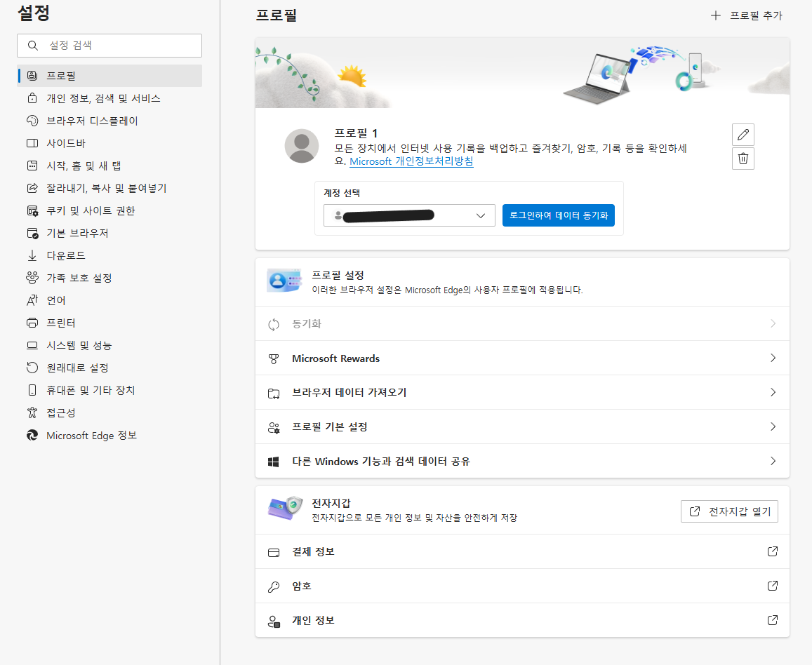Click the 암호 key icon

click(274, 586)
